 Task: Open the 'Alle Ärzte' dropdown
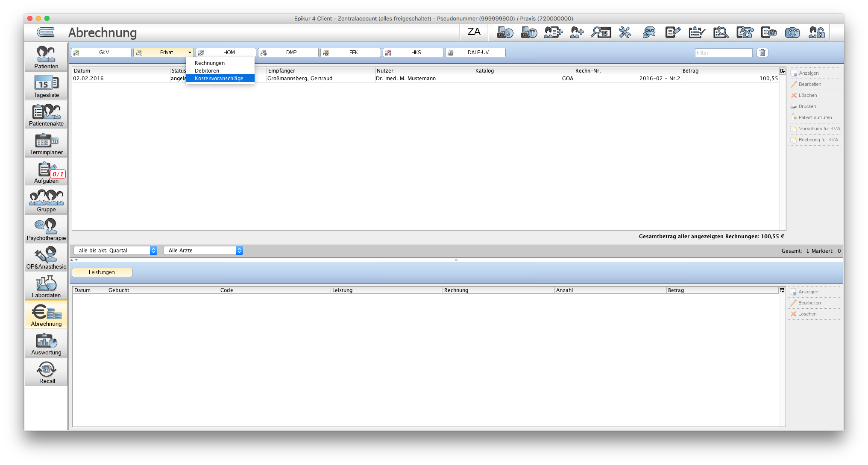[x=203, y=251]
